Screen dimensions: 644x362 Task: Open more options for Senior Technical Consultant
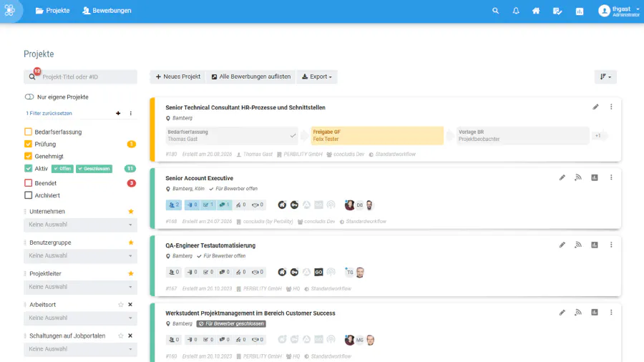click(611, 107)
